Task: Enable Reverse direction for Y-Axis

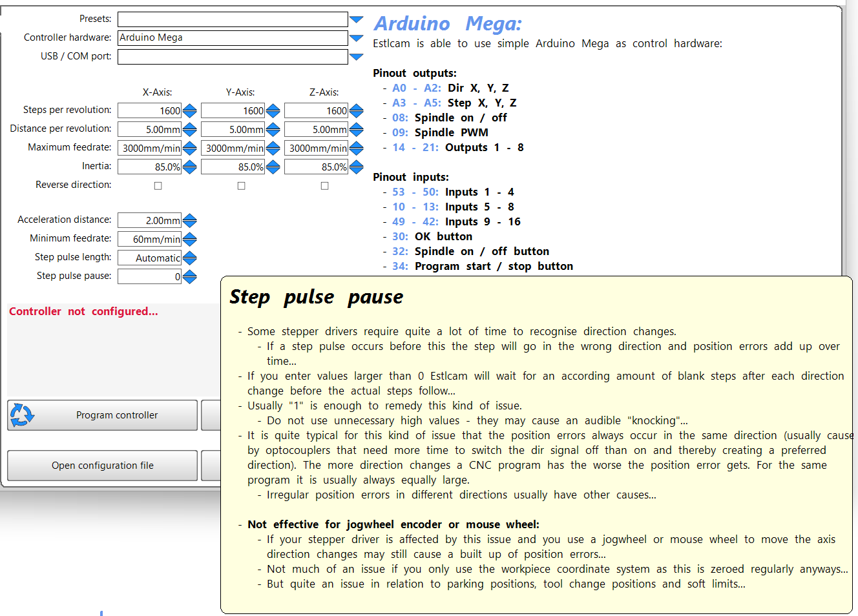Action: click(x=241, y=186)
